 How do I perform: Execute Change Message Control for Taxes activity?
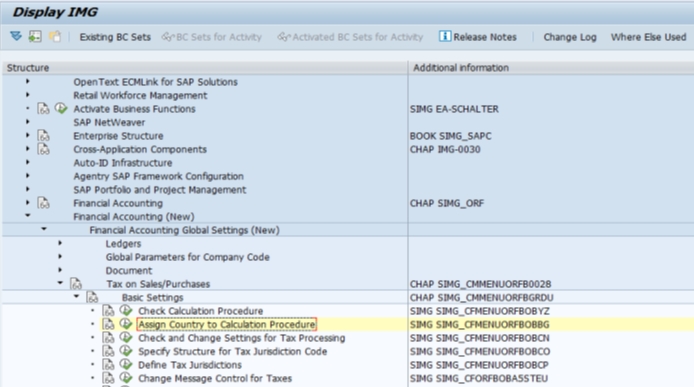coord(126,378)
